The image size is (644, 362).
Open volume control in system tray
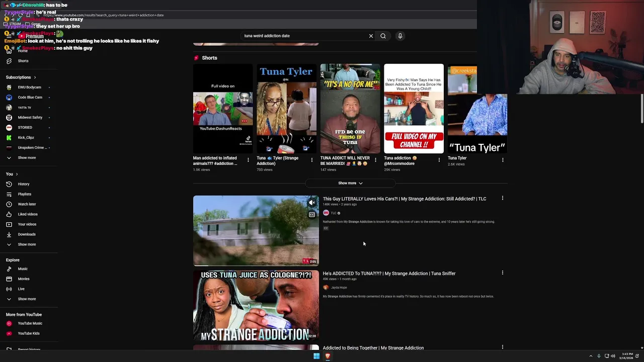pos(613,356)
